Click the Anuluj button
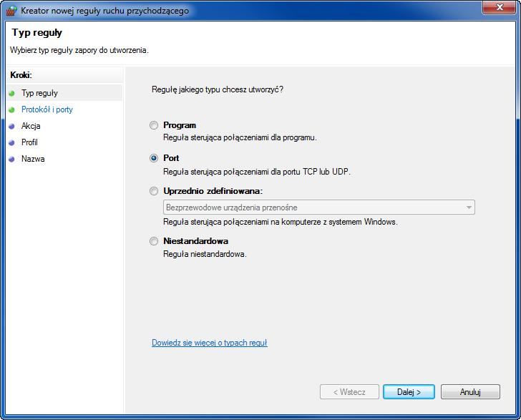 pos(470,392)
